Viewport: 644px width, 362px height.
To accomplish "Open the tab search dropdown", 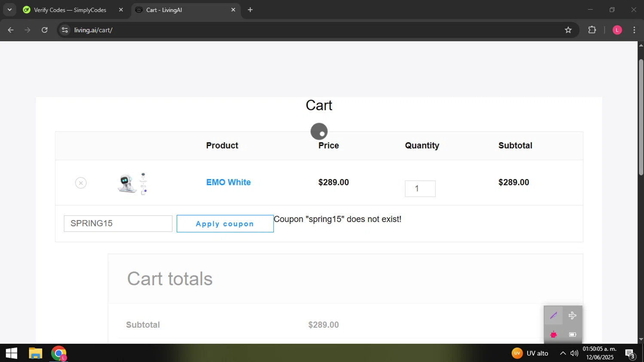I will coord(9,10).
